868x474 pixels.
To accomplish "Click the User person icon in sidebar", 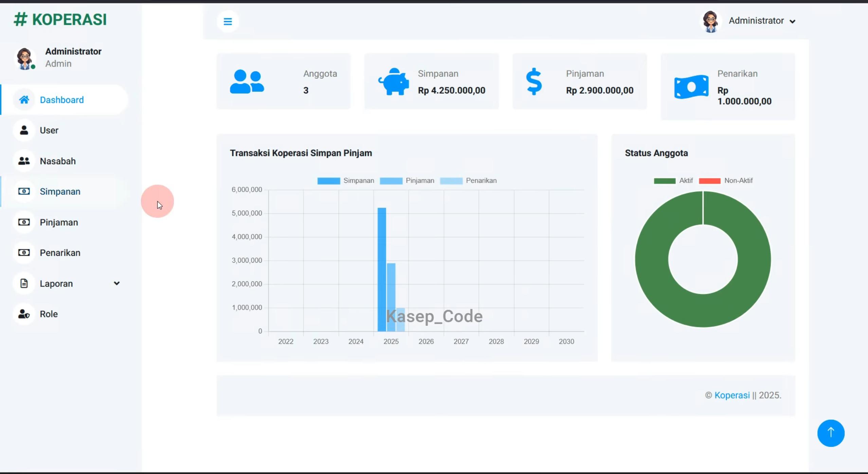I will pos(24,130).
